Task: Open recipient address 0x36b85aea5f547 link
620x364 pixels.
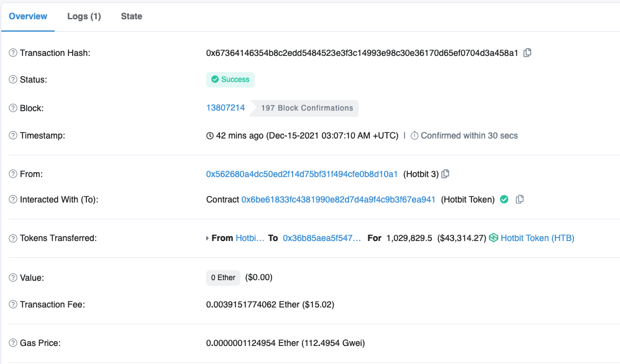Action: [321, 238]
